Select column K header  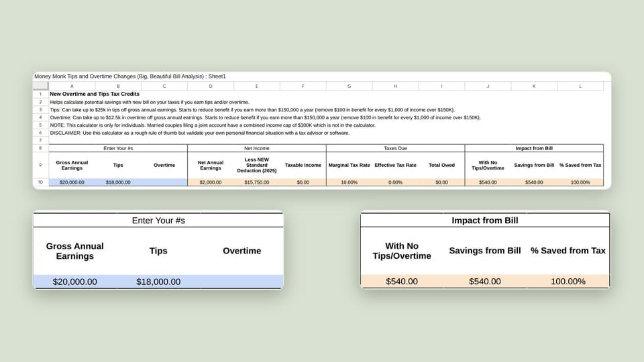tap(534, 86)
